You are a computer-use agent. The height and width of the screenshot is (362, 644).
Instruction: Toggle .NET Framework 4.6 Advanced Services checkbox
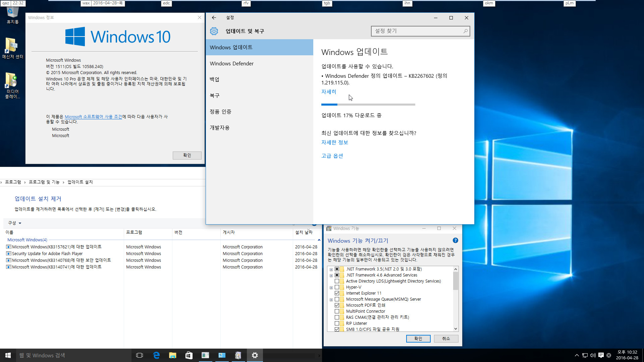(337, 275)
